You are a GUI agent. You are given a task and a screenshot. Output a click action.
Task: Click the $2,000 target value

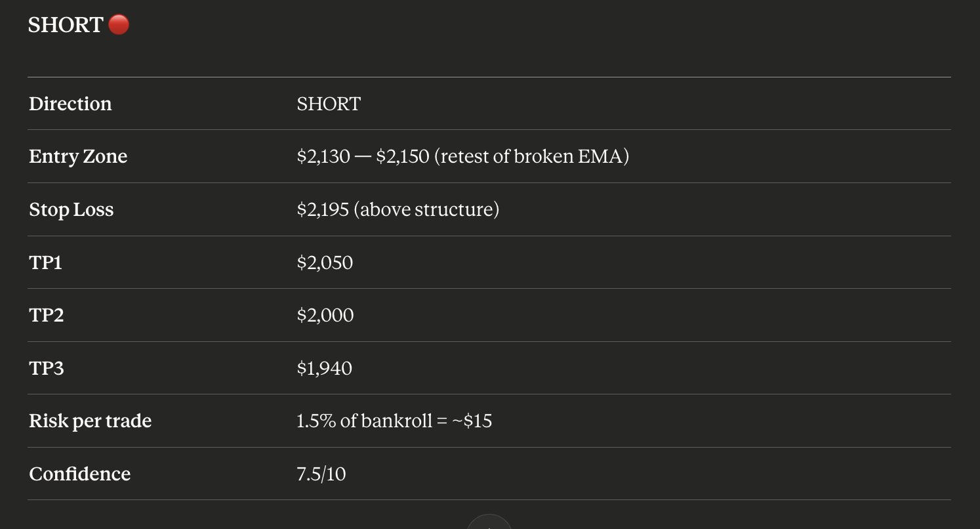coord(325,315)
